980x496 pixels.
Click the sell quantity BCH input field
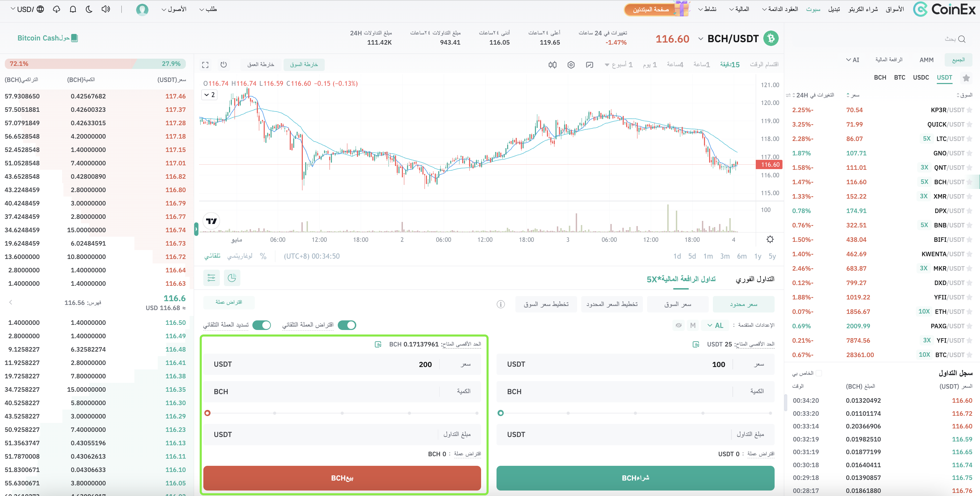click(342, 392)
